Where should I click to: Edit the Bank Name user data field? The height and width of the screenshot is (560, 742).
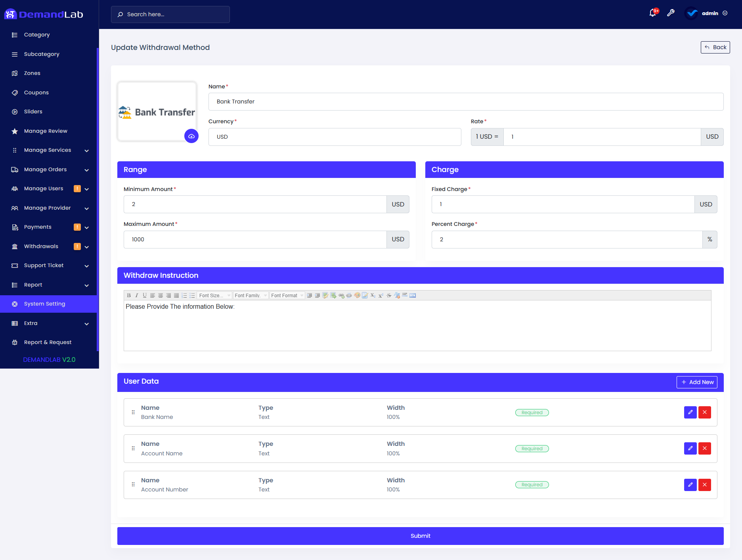(x=690, y=412)
